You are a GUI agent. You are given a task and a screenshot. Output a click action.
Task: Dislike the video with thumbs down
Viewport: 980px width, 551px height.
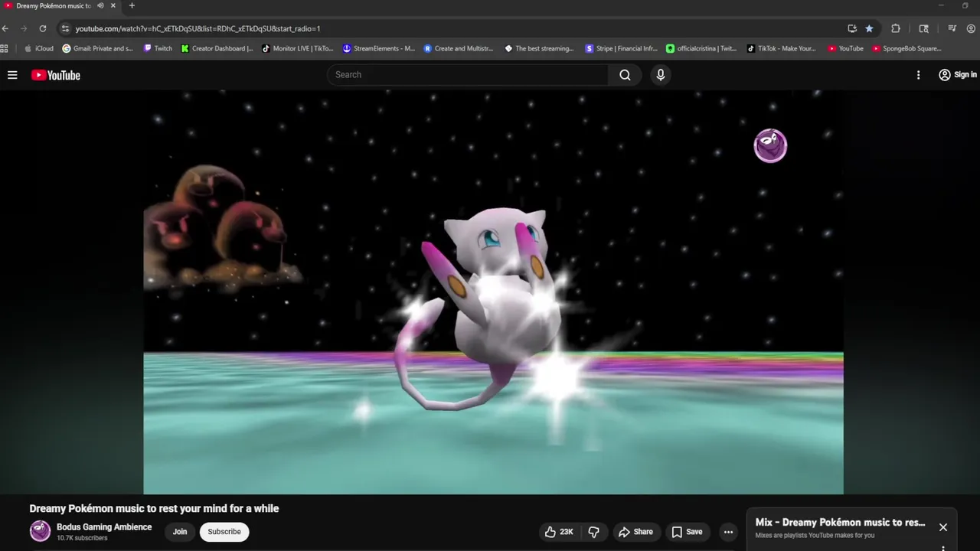[x=593, y=532]
